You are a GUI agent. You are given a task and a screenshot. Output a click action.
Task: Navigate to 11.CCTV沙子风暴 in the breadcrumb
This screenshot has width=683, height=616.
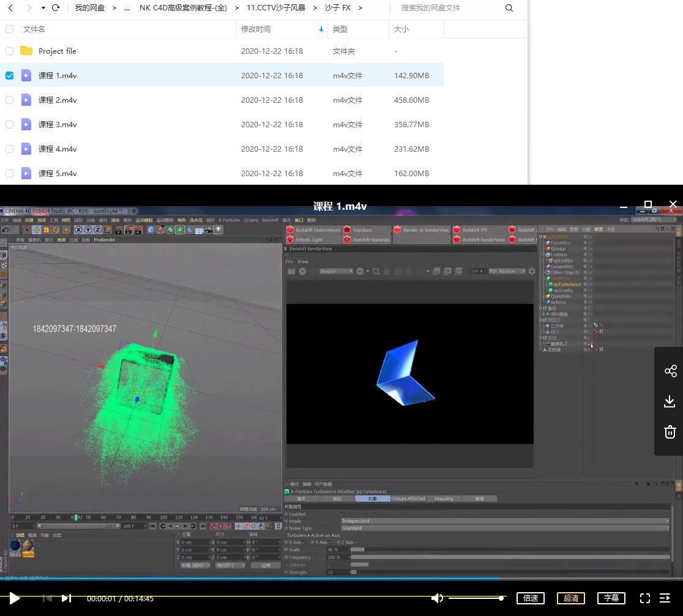275,8
